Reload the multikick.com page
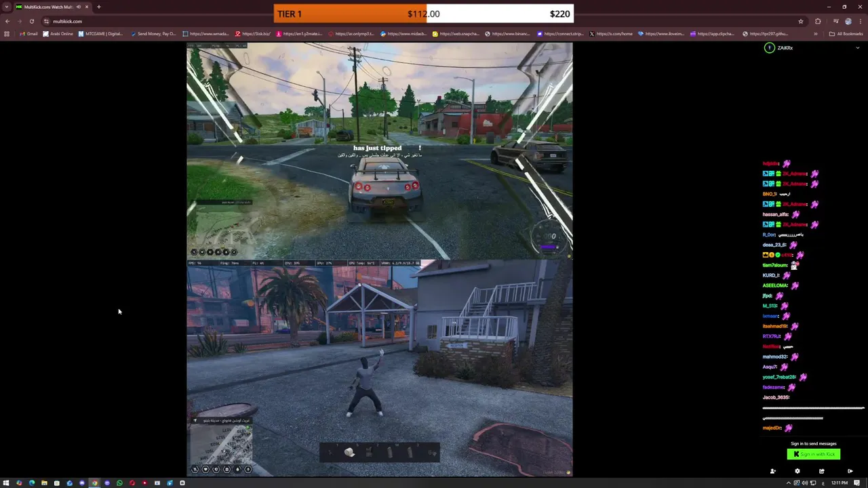 coord(31,21)
